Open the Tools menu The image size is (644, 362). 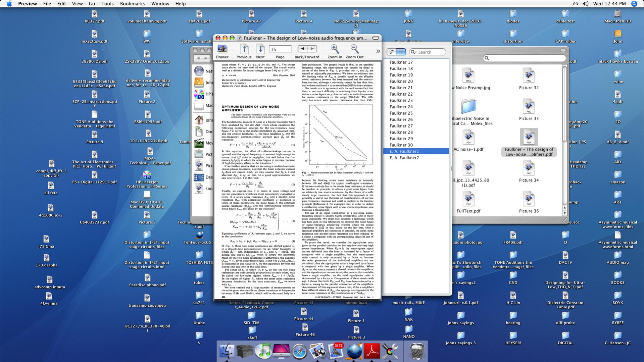click(107, 4)
